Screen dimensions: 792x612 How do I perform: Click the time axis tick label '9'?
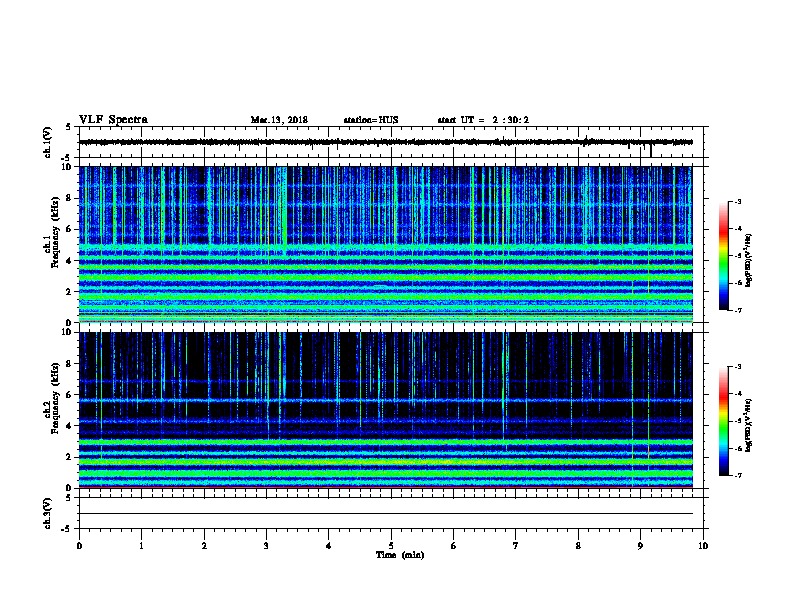pos(640,546)
